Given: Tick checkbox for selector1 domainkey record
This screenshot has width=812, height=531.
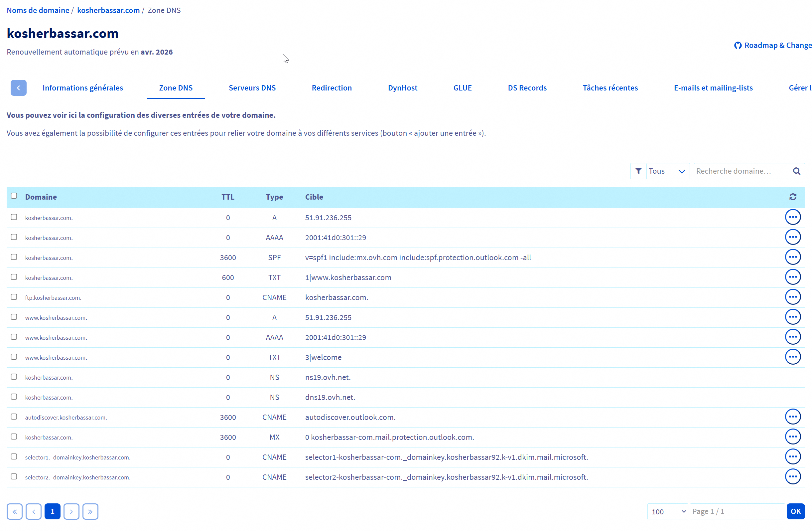Looking at the screenshot, I should [14, 456].
